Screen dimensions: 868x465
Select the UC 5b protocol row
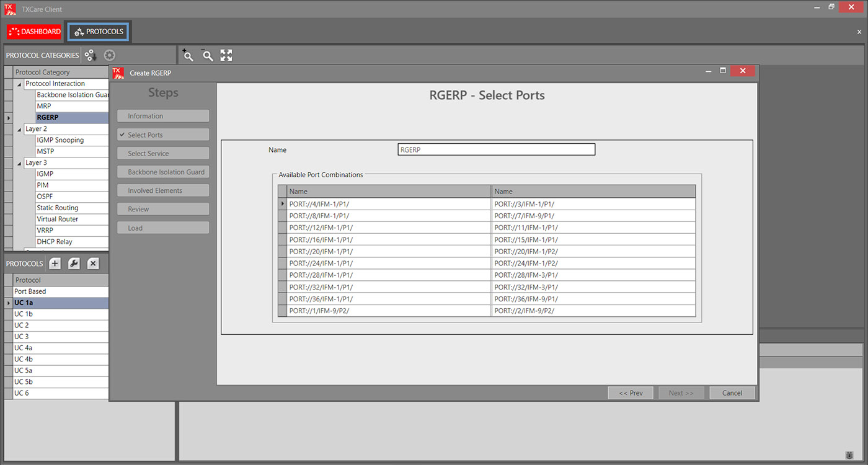(x=61, y=381)
